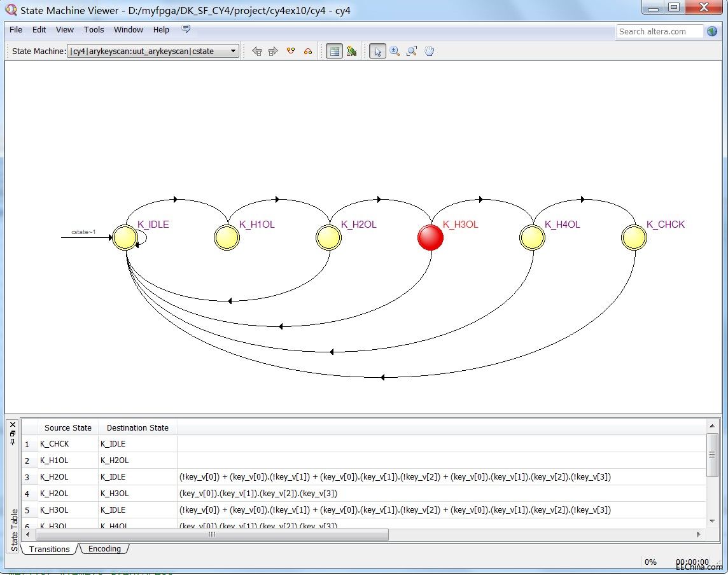Click inside the Search altera.com field
Screen dimensions: 728x575
(x=659, y=31)
